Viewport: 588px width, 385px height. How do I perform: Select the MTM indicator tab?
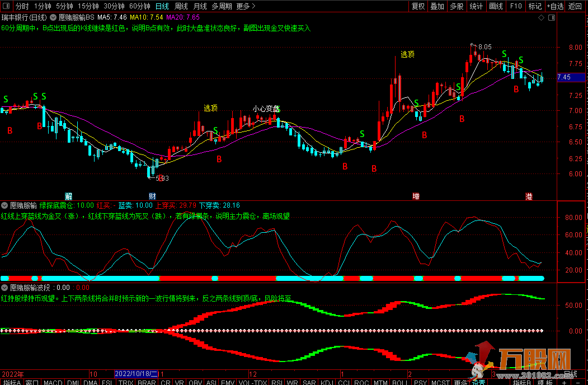(x=380, y=382)
